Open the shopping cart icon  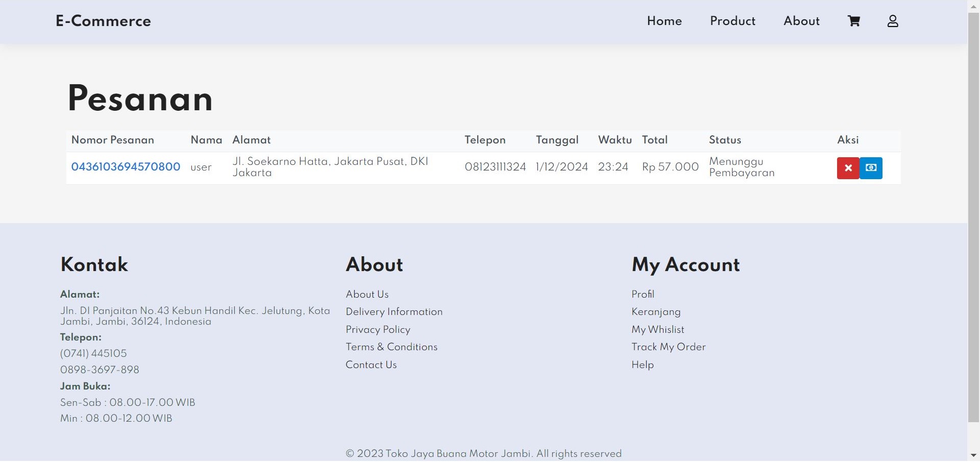click(854, 21)
